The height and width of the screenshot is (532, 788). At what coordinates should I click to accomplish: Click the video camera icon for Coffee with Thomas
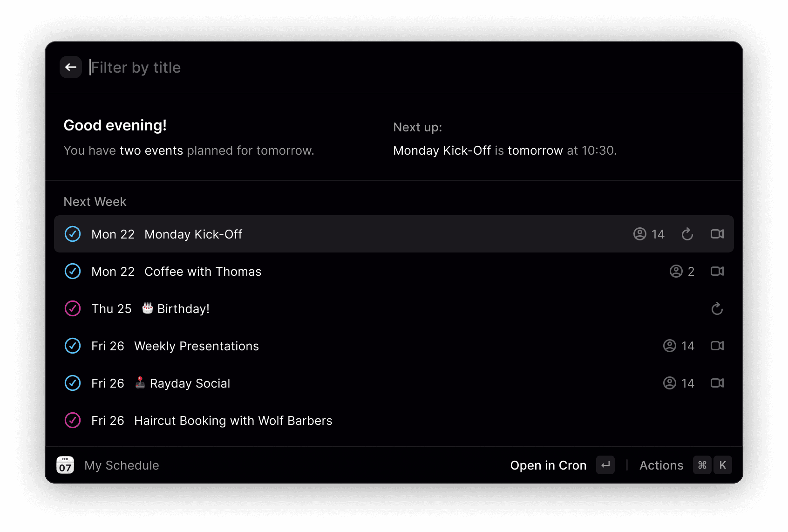pos(717,271)
